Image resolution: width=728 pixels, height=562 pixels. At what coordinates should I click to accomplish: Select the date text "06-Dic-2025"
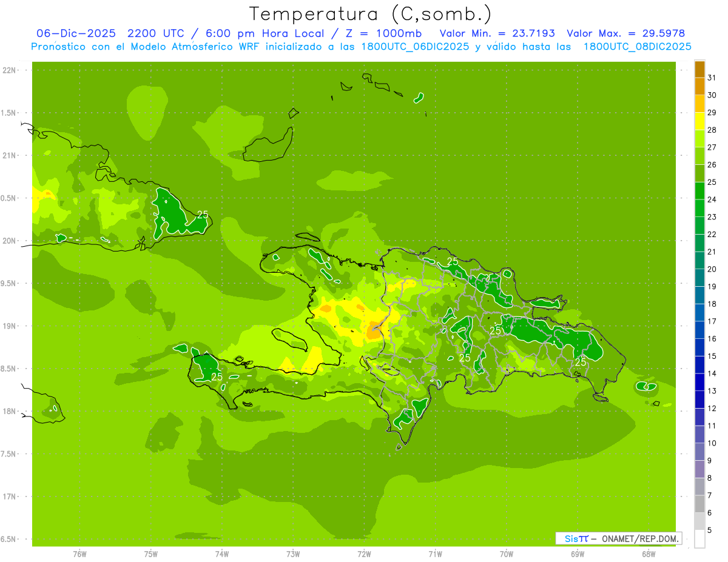tap(76, 33)
